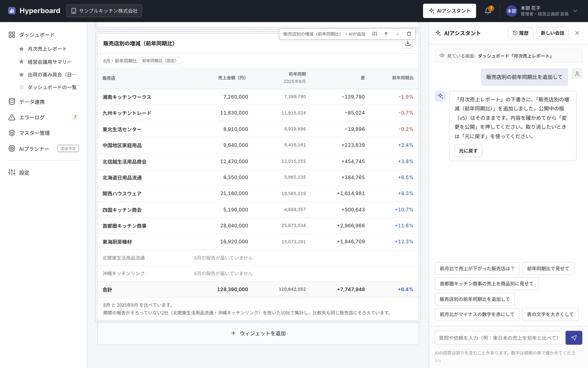
Task: Click ウィジェットを追加
Action: pos(258,333)
